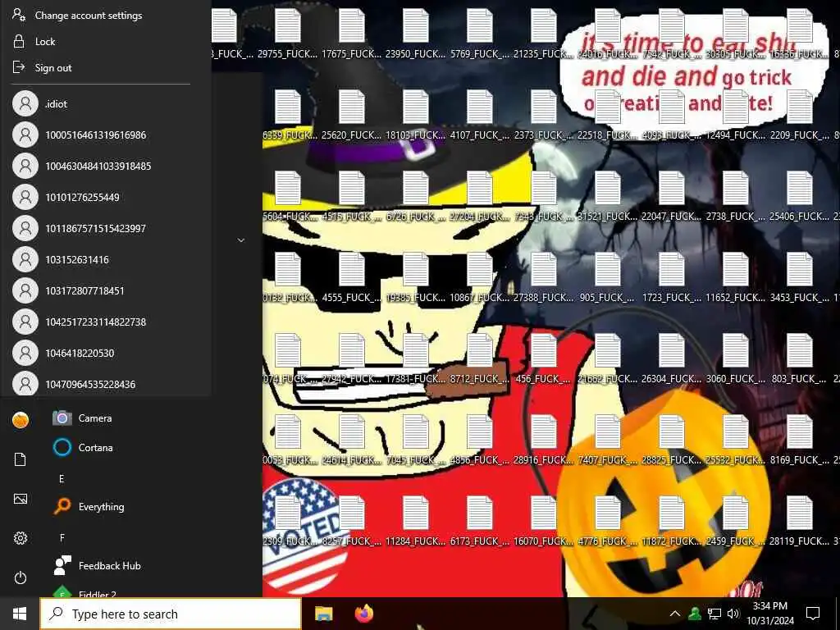Open the Power options icon
Screen dimensions: 840x630
coord(21,577)
